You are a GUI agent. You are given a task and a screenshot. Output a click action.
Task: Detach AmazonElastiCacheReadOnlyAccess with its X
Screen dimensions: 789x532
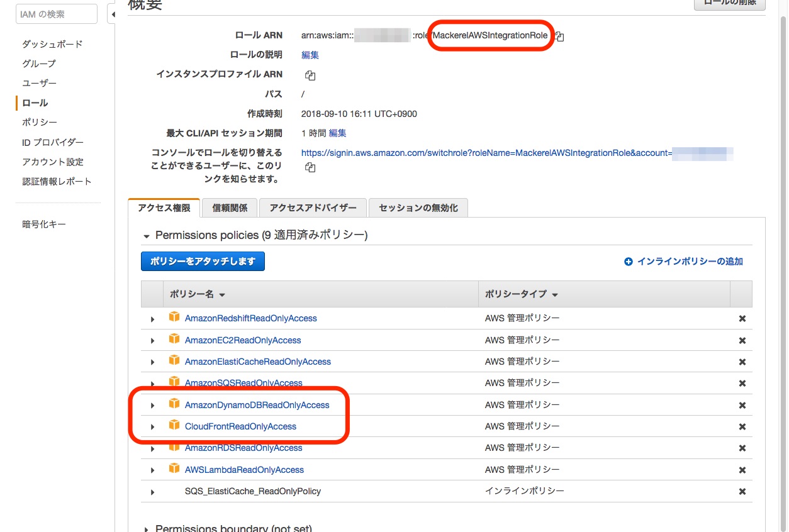[x=742, y=362]
